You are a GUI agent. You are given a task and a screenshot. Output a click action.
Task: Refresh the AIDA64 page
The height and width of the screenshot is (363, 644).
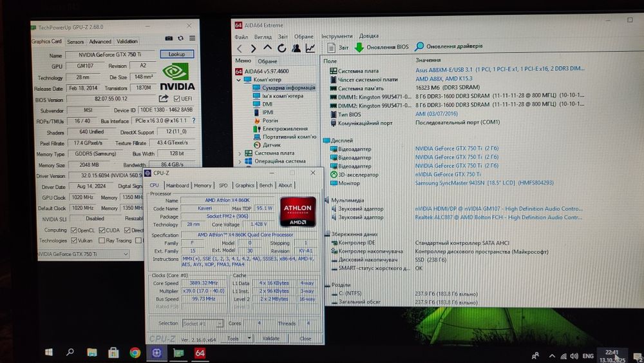(282, 48)
